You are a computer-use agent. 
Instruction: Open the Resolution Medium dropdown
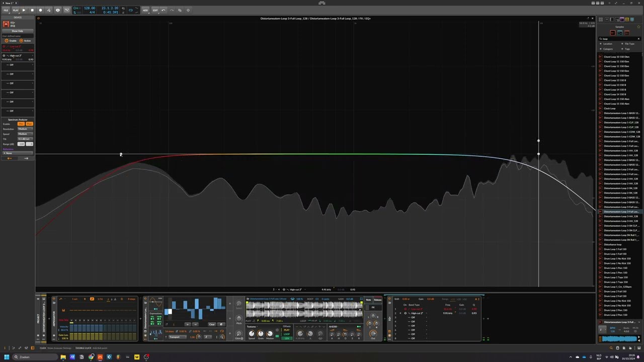pyautogui.click(x=25, y=129)
